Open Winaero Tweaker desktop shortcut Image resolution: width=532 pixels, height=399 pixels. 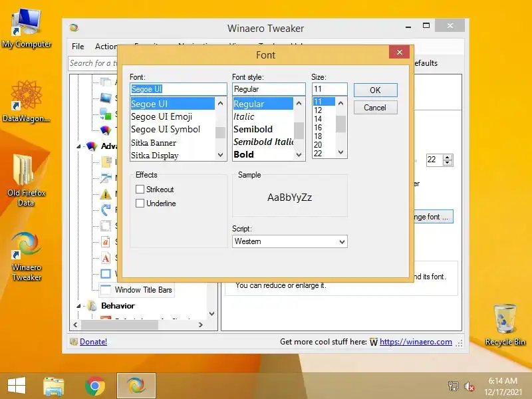coord(27,256)
